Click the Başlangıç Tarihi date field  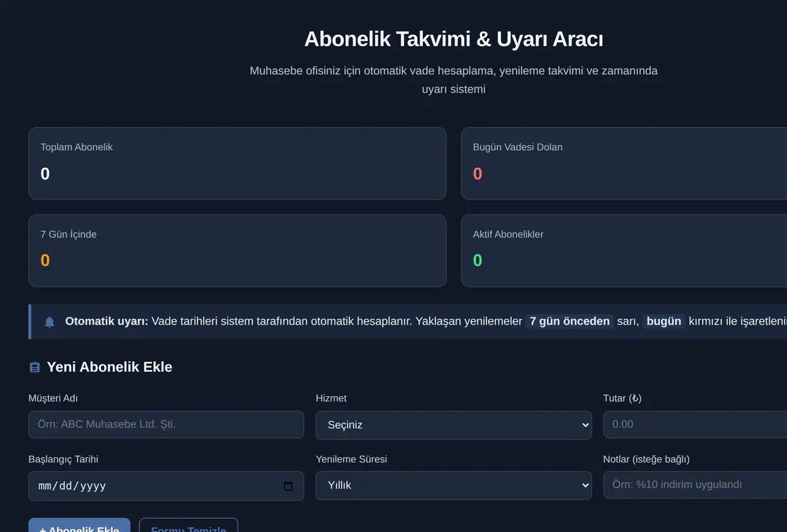coord(166,486)
